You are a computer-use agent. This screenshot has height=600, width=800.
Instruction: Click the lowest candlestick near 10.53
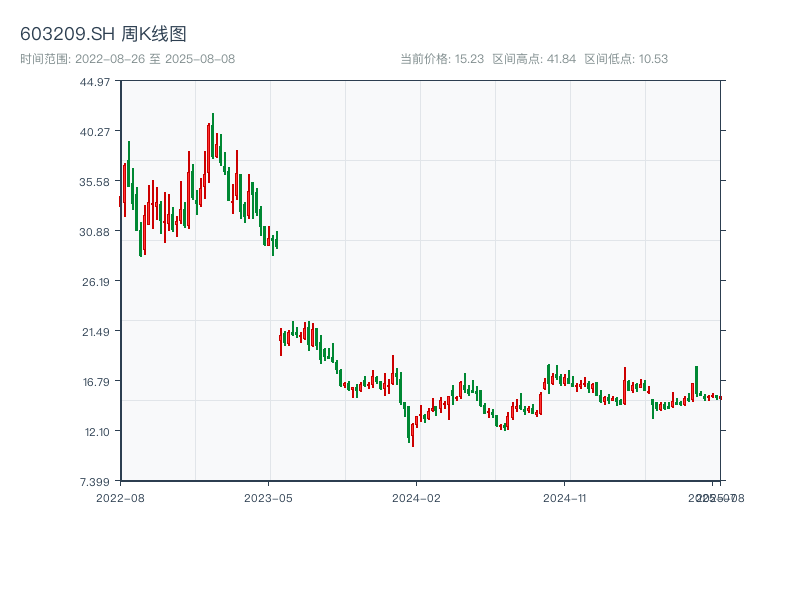coord(412,435)
